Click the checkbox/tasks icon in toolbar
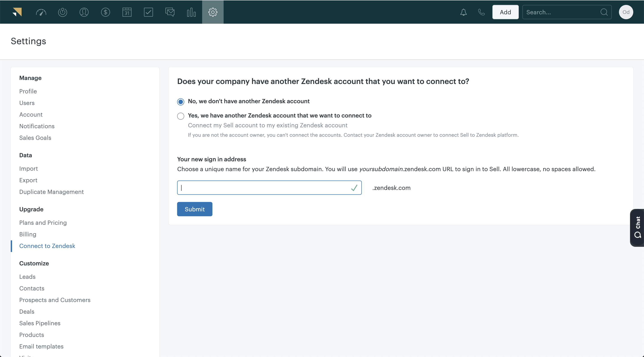Screen dimensions: 644x357 pyautogui.click(x=148, y=12)
